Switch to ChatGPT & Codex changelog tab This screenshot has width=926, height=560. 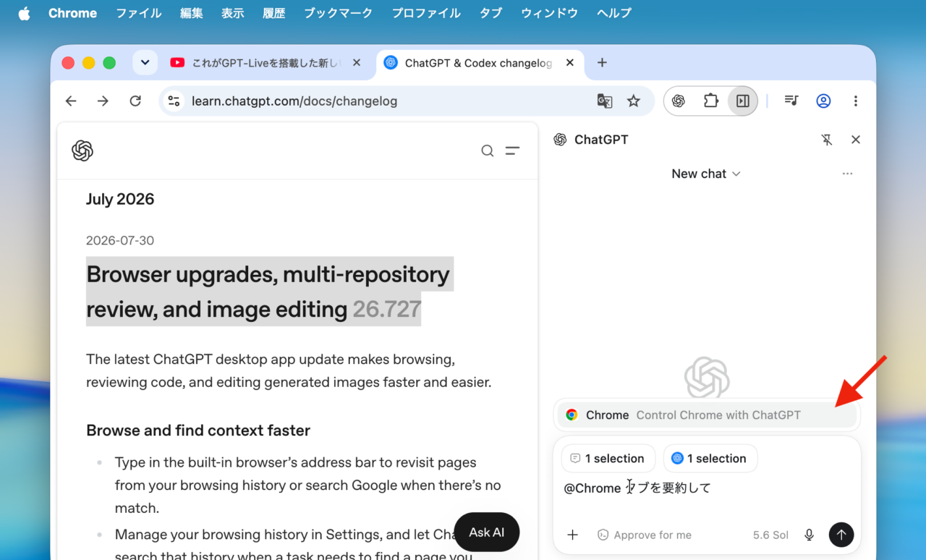479,63
